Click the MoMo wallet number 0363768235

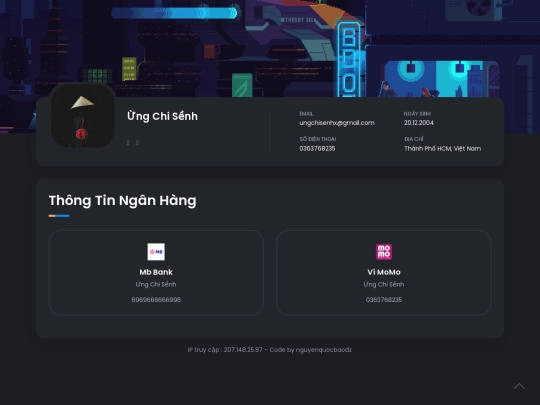pos(384,300)
